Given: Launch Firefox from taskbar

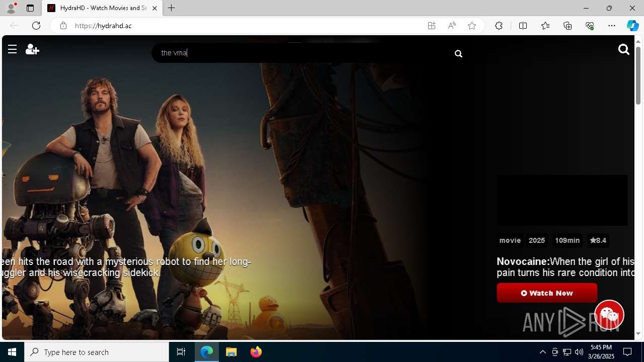Looking at the screenshot, I should pyautogui.click(x=256, y=352).
